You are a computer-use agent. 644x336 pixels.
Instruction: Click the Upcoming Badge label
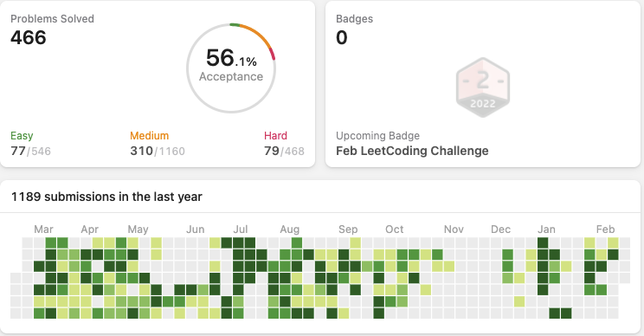(x=378, y=136)
